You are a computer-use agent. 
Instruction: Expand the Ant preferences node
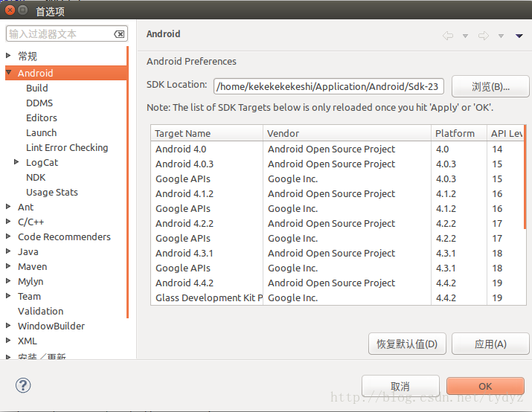pyautogui.click(x=8, y=207)
